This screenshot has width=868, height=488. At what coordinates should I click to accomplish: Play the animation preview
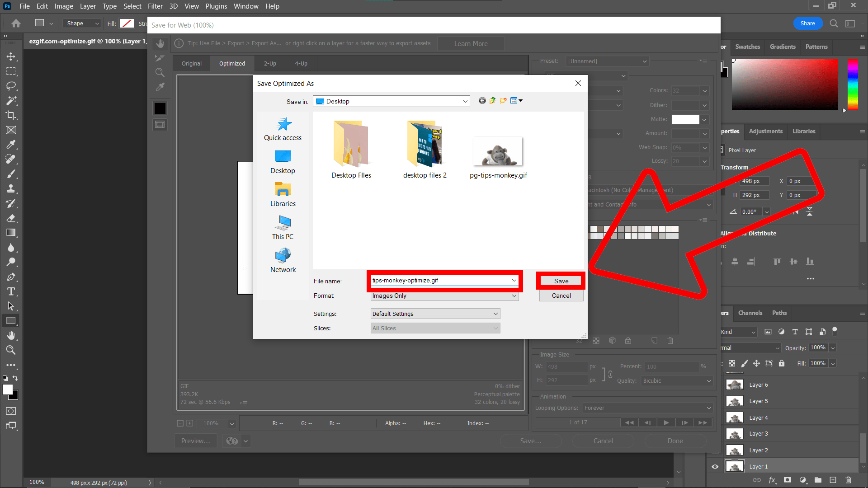[666, 422]
